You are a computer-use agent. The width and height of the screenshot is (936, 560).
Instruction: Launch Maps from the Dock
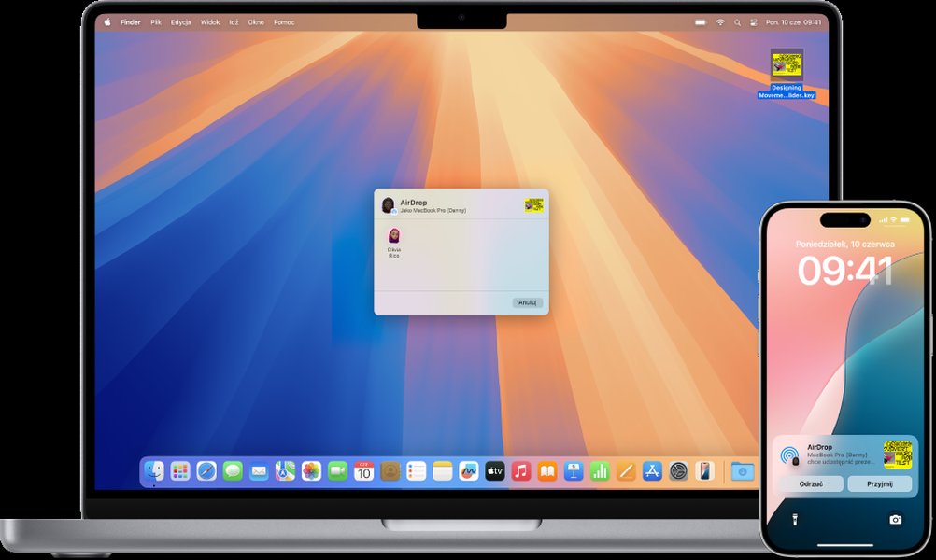click(x=285, y=471)
